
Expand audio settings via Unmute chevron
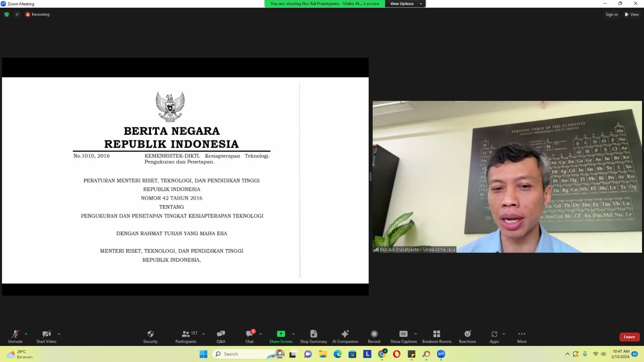coord(26,334)
